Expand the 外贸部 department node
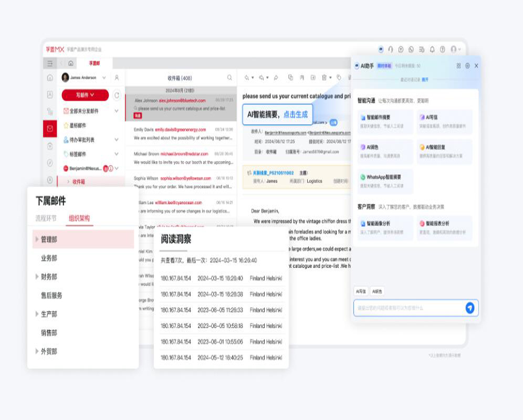 pyautogui.click(x=37, y=351)
